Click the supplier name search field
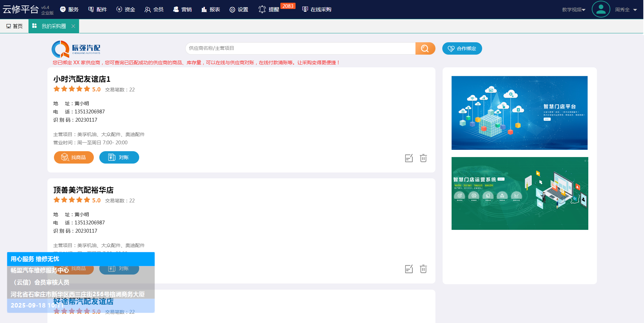The height and width of the screenshot is (323, 644). click(300, 48)
